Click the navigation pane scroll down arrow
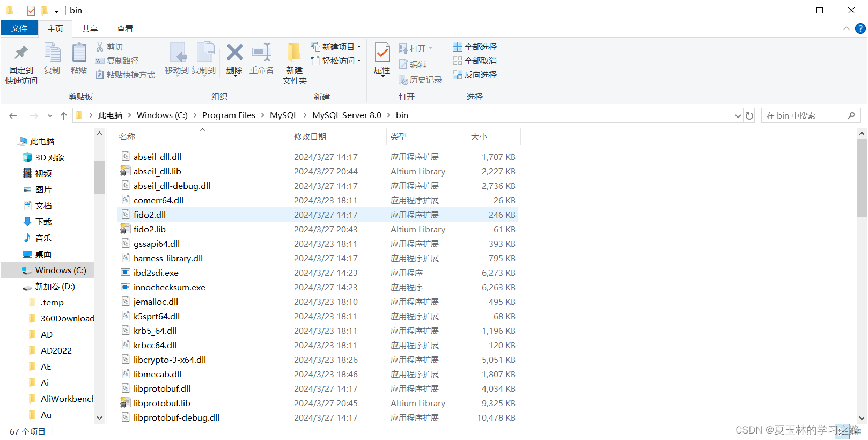868x440 pixels. 99,418
